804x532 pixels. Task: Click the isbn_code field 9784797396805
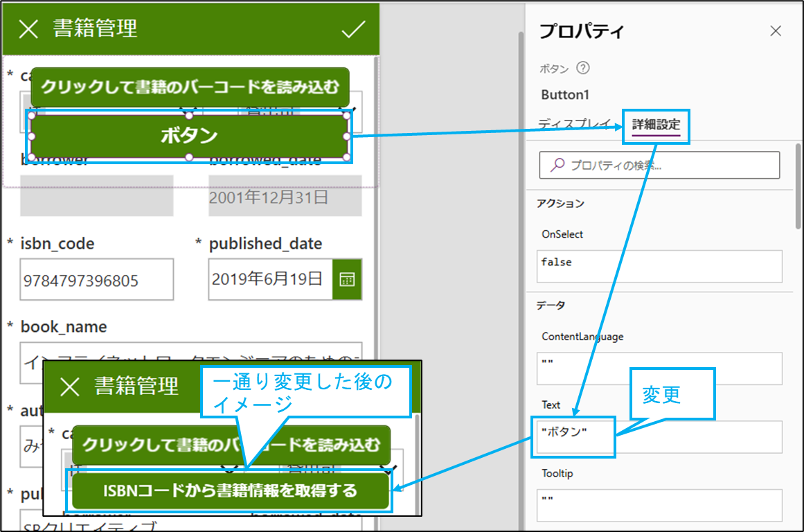pyautogui.click(x=97, y=280)
